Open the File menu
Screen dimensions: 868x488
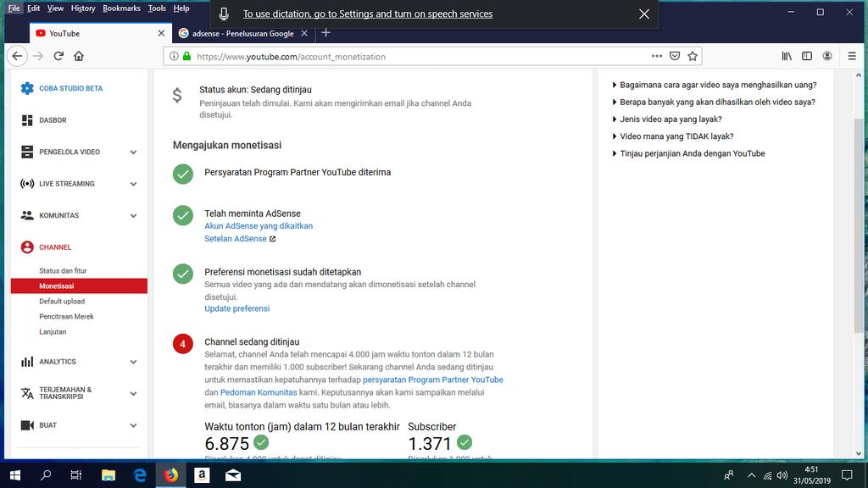(14, 8)
